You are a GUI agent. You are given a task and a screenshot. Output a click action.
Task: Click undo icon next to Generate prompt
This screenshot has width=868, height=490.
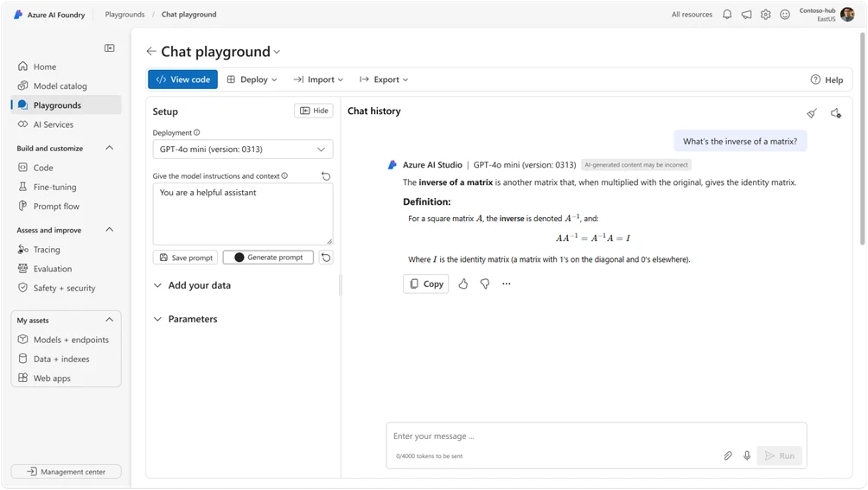coord(326,258)
